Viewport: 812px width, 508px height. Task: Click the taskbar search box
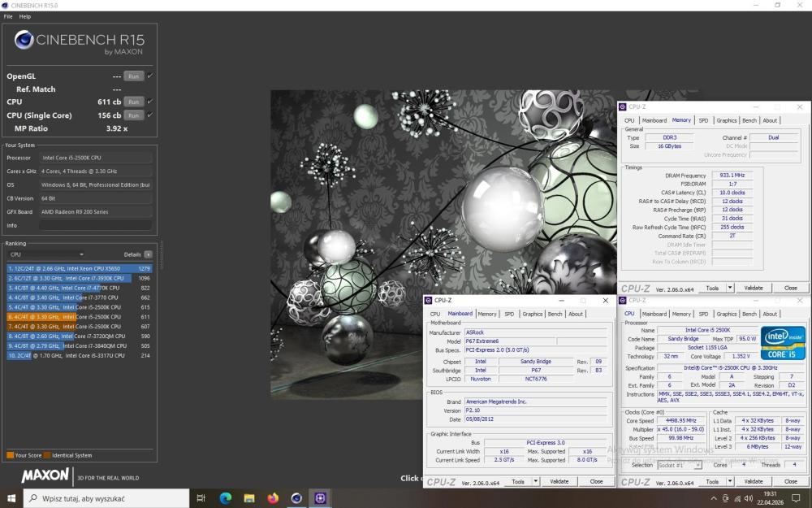pos(106,498)
